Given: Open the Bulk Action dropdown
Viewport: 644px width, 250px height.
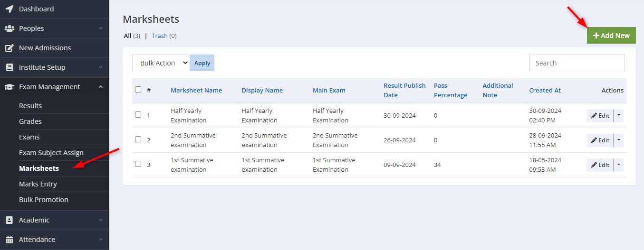Looking at the screenshot, I should click(161, 63).
